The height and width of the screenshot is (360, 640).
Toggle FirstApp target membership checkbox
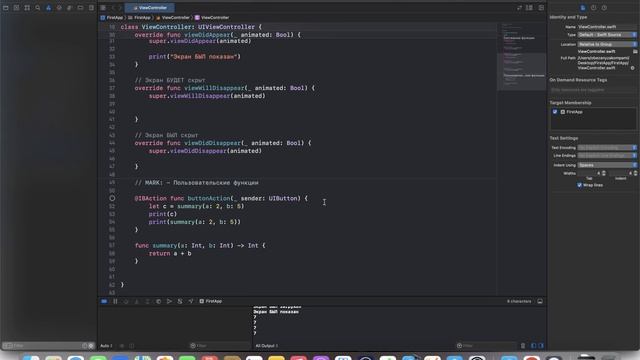click(555, 112)
